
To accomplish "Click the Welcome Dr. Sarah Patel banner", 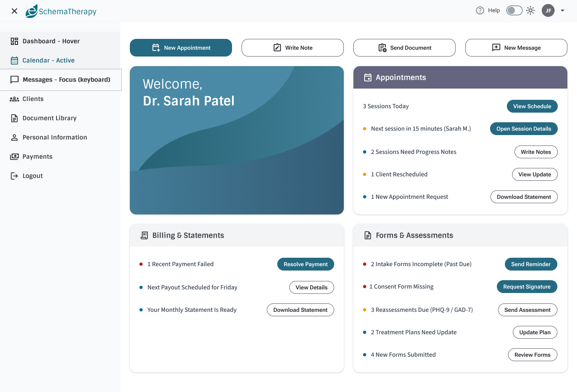I will tap(237, 140).
